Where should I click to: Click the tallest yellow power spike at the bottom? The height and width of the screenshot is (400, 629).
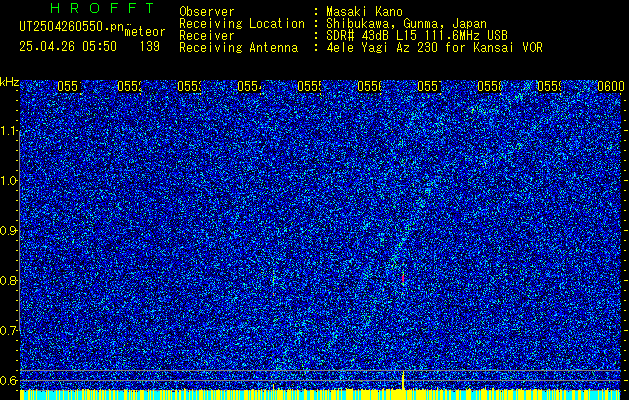click(x=403, y=380)
